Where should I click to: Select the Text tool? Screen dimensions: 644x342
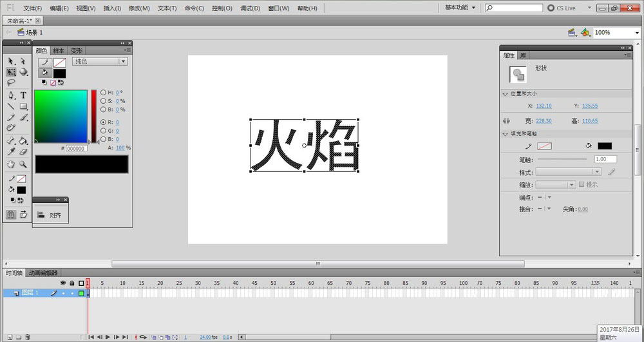pos(23,95)
